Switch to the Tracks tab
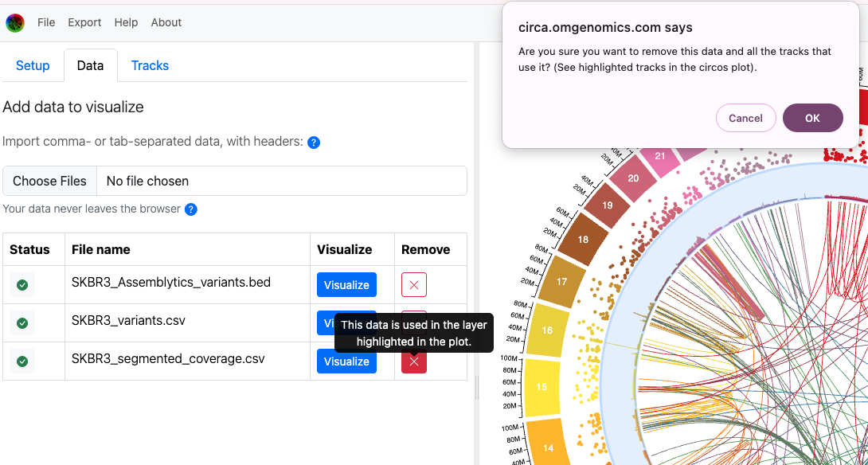 [x=150, y=65]
